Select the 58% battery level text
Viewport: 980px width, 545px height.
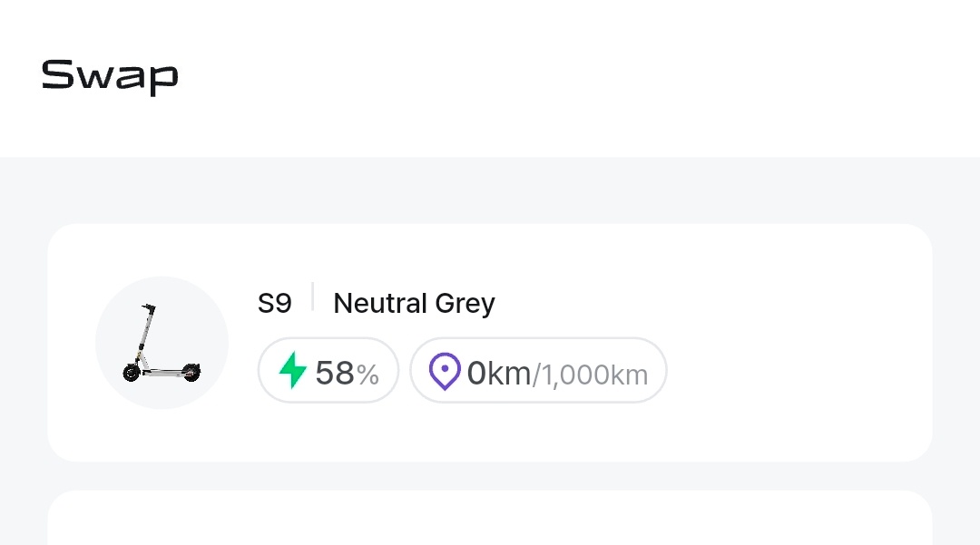tap(334, 373)
